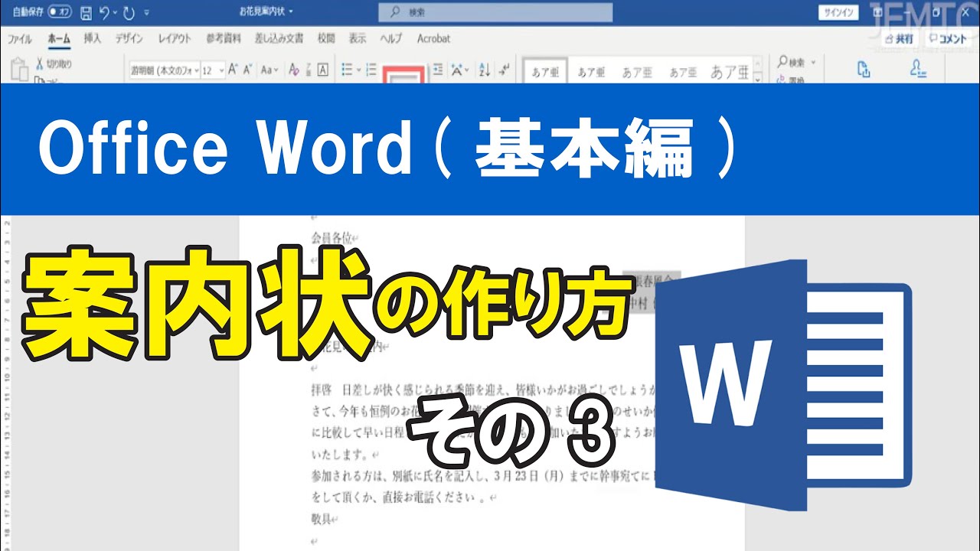Image resolution: width=980 pixels, height=551 pixels.
Task: Click the 検索 search box in title bar
Action: pyautogui.click(x=495, y=12)
